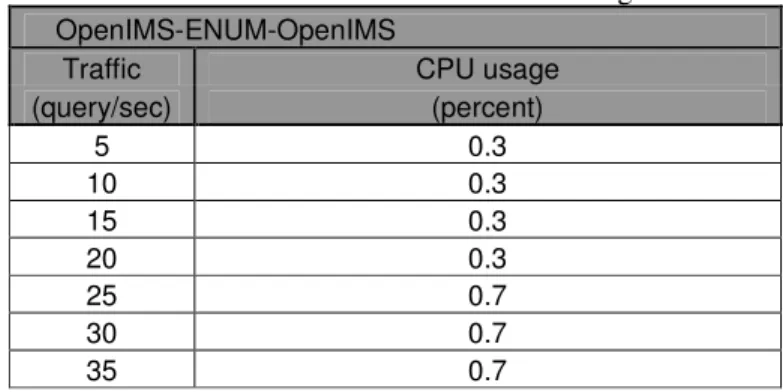Click CPU usage 0.3 in the 10 query row
This screenshot has width=783, height=392.
[x=487, y=182]
